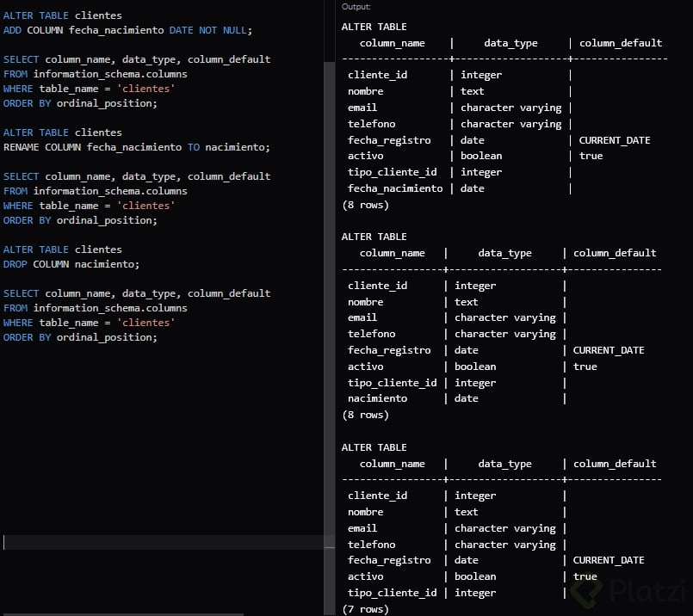Click 'data_type' header in the second result table
This screenshot has height=616, width=693.
click(504, 253)
